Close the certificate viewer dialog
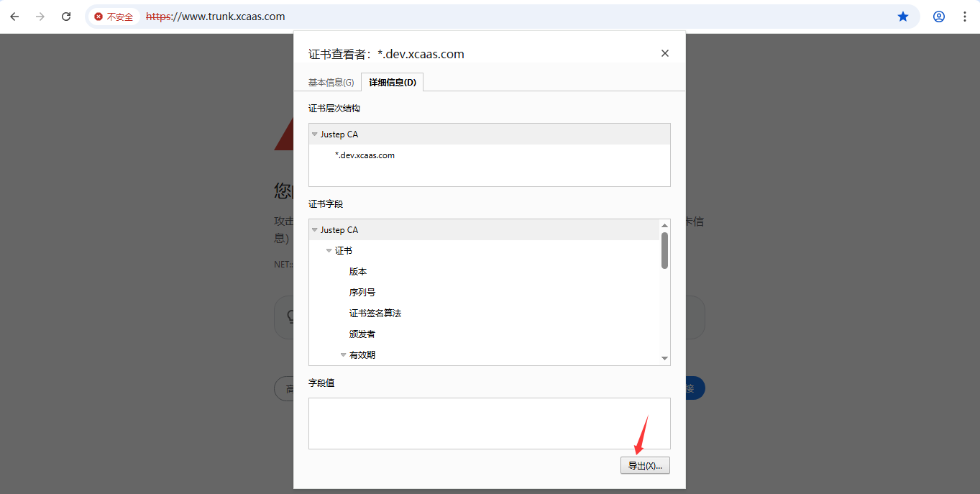This screenshot has width=980, height=494. coord(665,53)
